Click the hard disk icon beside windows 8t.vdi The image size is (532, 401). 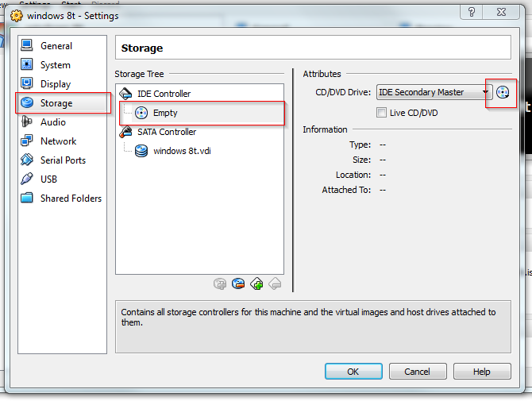141,151
